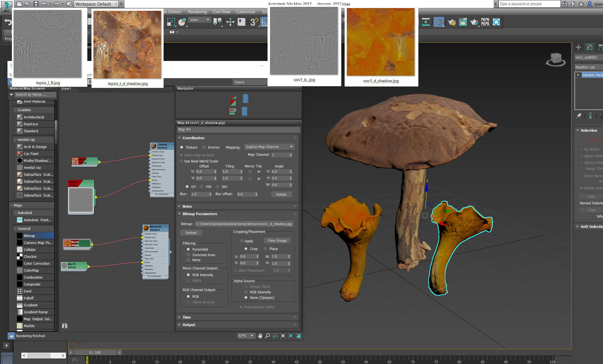The width and height of the screenshot is (603, 364).
Task: Enable the Apply cropping checkbox
Action: [x=241, y=241]
